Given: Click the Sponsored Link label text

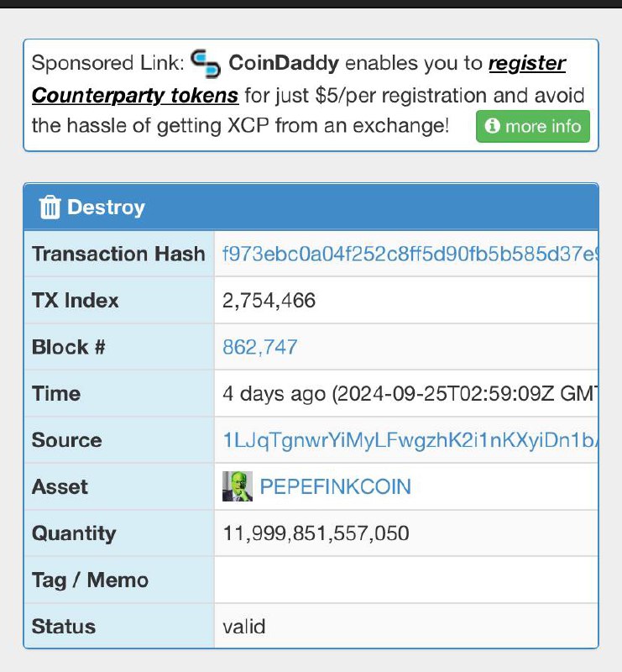Looking at the screenshot, I should (x=108, y=63).
